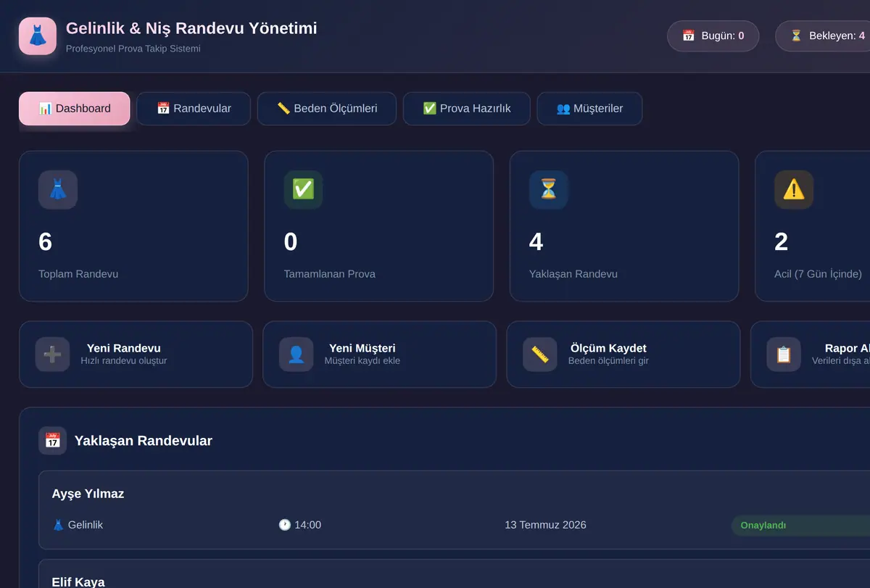Click the calendar icon beside Yaklaşan Randevular
The height and width of the screenshot is (588, 870).
point(52,441)
